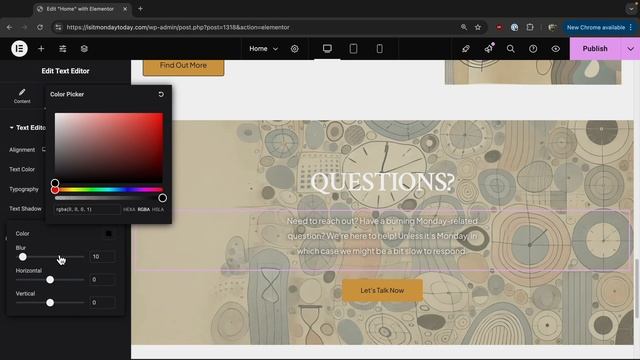Image resolution: width=640 pixels, height=360 pixels.
Task: Close the Edit Home browser tab
Action: pos(125,9)
